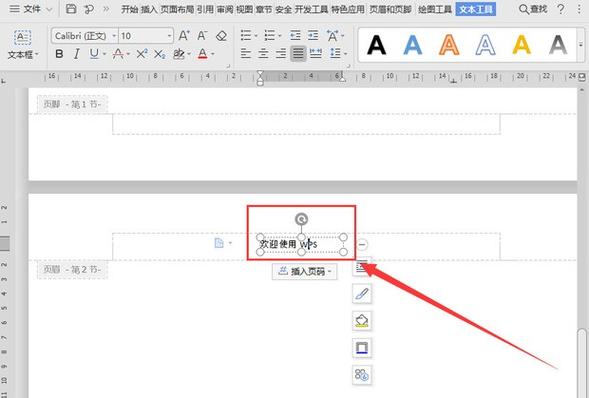Enable justified text alignment
Image resolution: width=589 pixels, height=398 pixels.
point(298,54)
